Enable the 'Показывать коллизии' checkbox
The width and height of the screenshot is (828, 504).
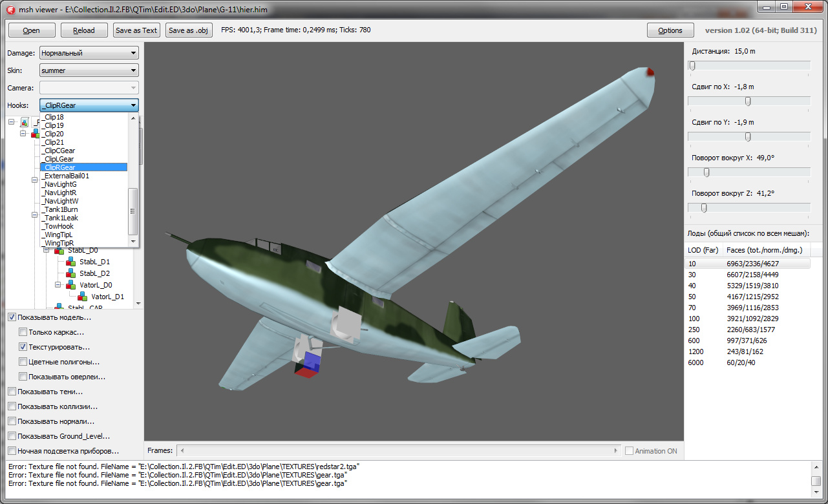12,406
